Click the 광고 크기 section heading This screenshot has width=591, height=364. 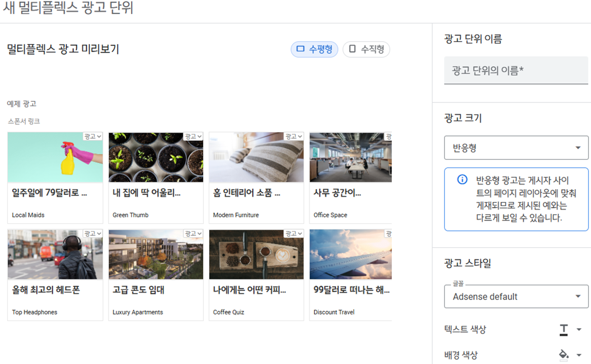point(463,118)
